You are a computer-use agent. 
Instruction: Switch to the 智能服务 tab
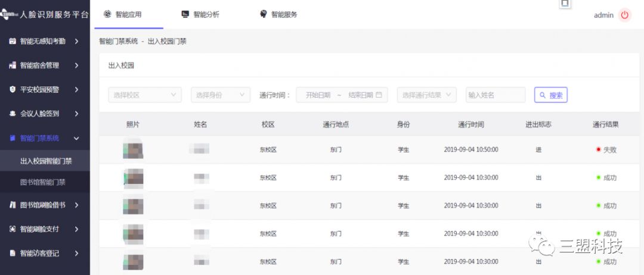[278, 15]
